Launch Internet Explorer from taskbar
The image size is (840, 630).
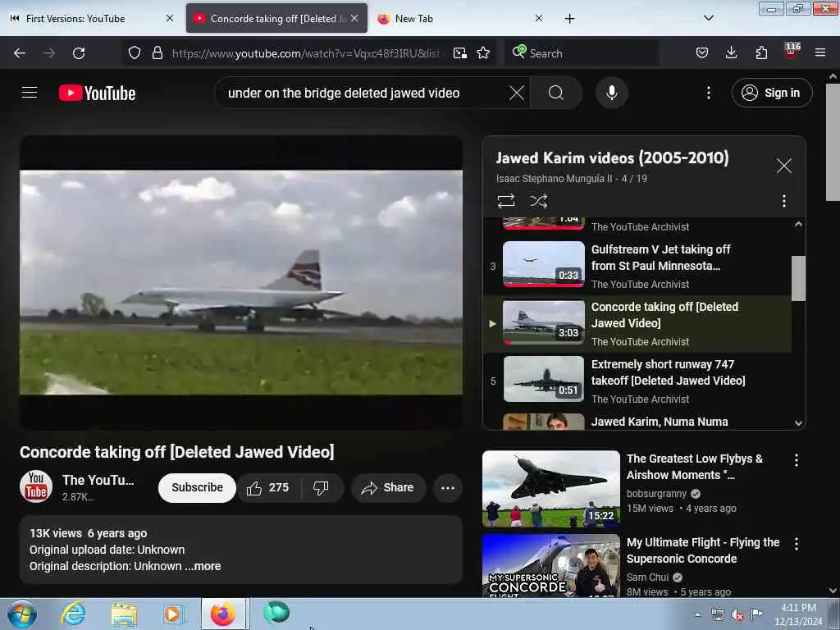tap(72, 614)
